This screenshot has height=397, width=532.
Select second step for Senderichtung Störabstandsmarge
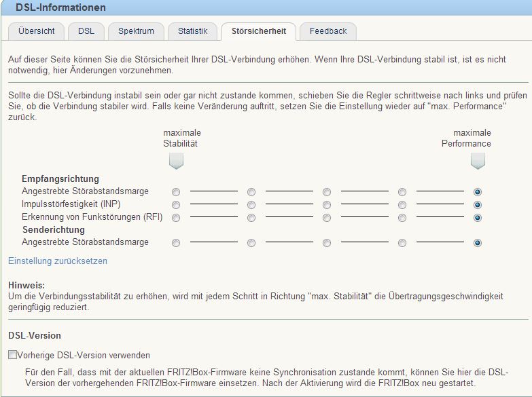pyautogui.click(x=251, y=243)
